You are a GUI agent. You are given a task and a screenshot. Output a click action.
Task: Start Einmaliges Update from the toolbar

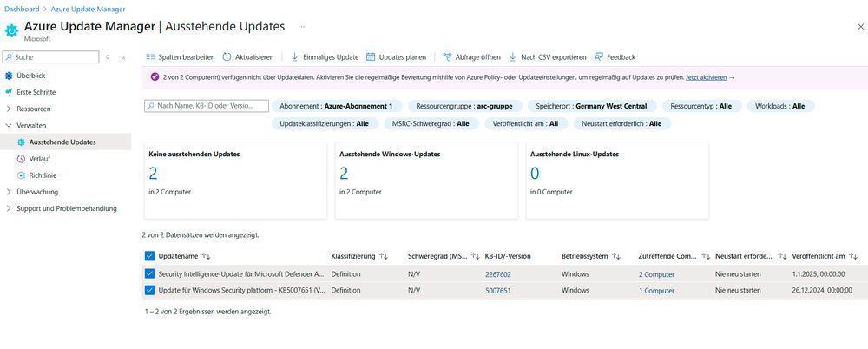click(325, 57)
